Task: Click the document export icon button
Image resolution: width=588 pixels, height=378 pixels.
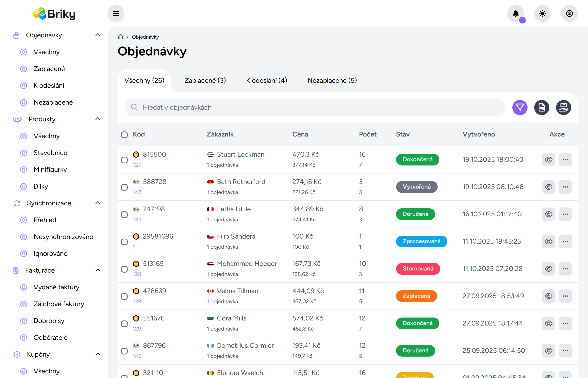Action: click(542, 108)
